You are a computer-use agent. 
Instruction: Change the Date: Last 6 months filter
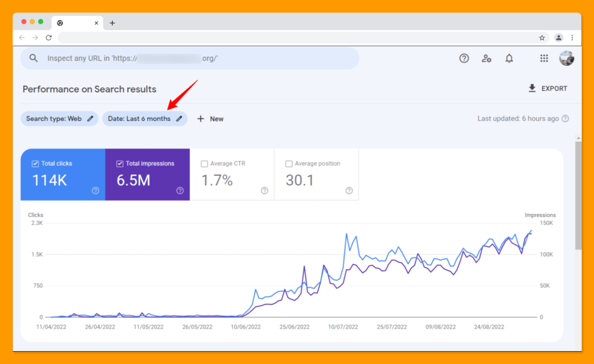pos(145,119)
